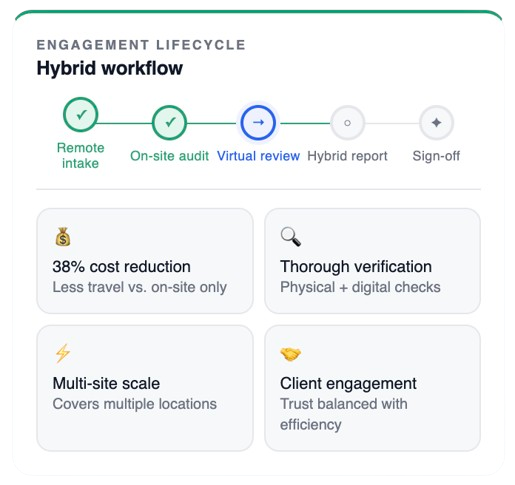
Task: Click the handshake icon
Action: [290, 354]
